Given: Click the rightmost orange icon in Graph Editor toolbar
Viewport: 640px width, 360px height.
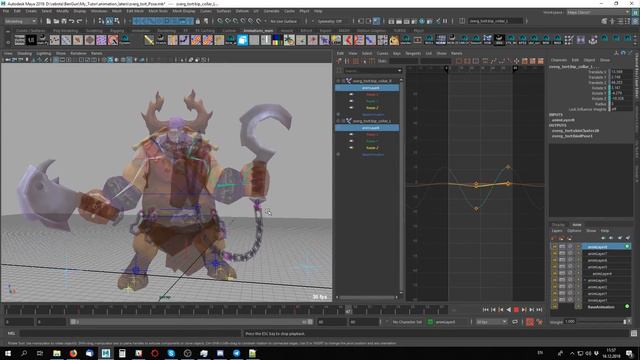Looking at the screenshot, I should pos(540,61).
